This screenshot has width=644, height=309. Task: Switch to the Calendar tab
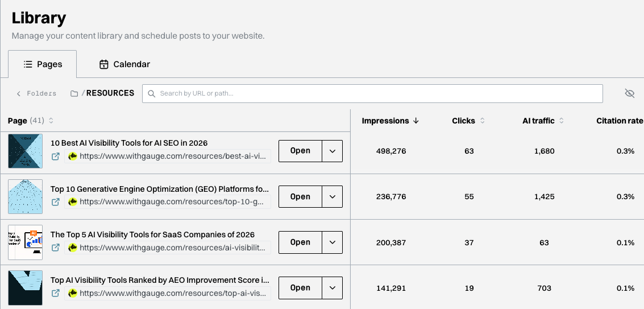[x=124, y=64]
